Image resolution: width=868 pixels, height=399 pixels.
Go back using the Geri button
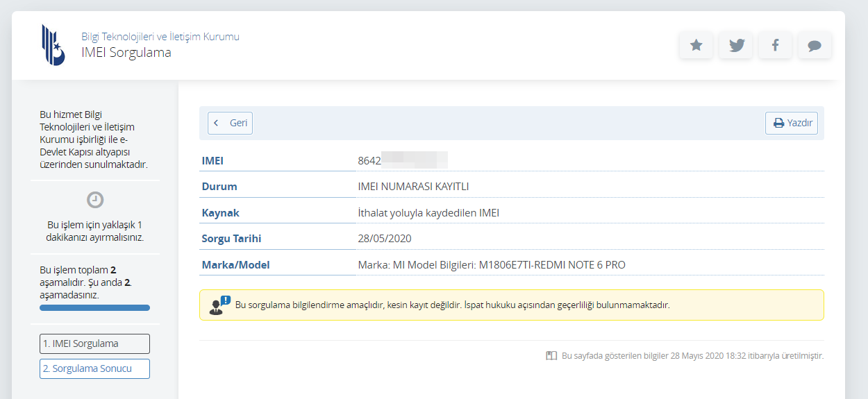coord(231,123)
